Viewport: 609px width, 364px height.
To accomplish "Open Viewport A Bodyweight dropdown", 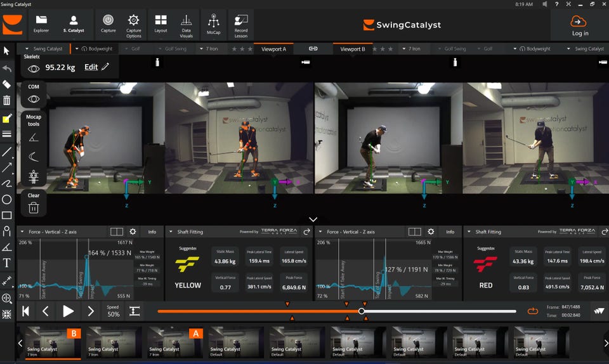I will [94, 48].
